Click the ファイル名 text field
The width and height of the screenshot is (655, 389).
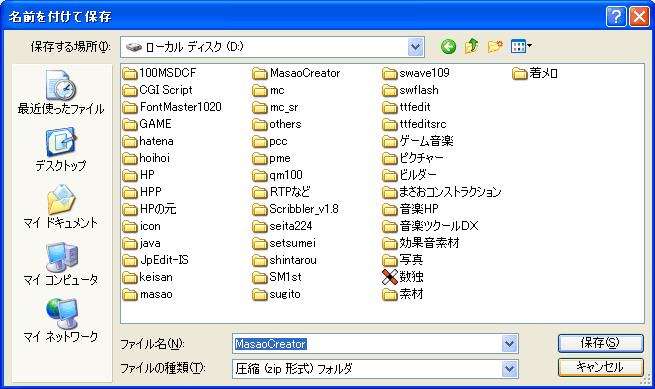pos(368,344)
